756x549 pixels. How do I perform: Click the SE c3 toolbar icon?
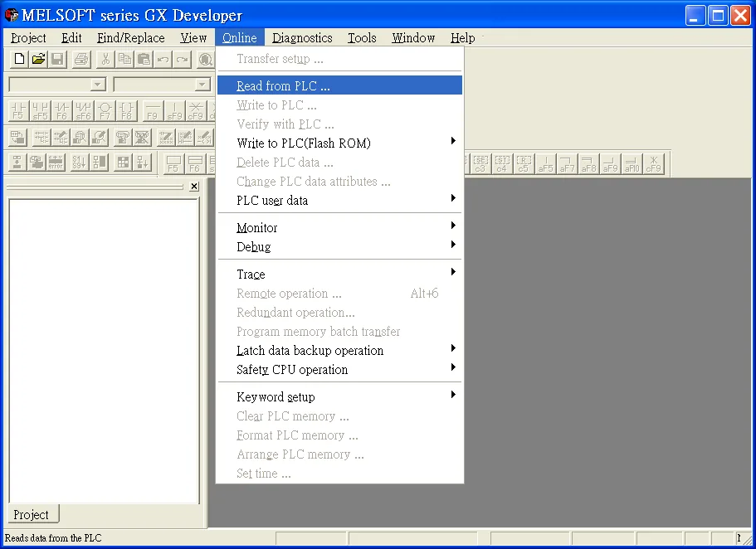tap(480, 164)
